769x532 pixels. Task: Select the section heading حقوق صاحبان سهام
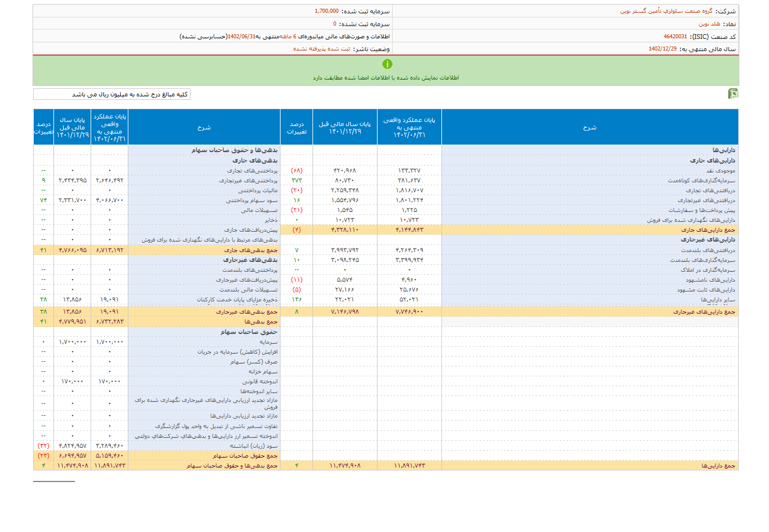pyautogui.click(x=249, y=332)
